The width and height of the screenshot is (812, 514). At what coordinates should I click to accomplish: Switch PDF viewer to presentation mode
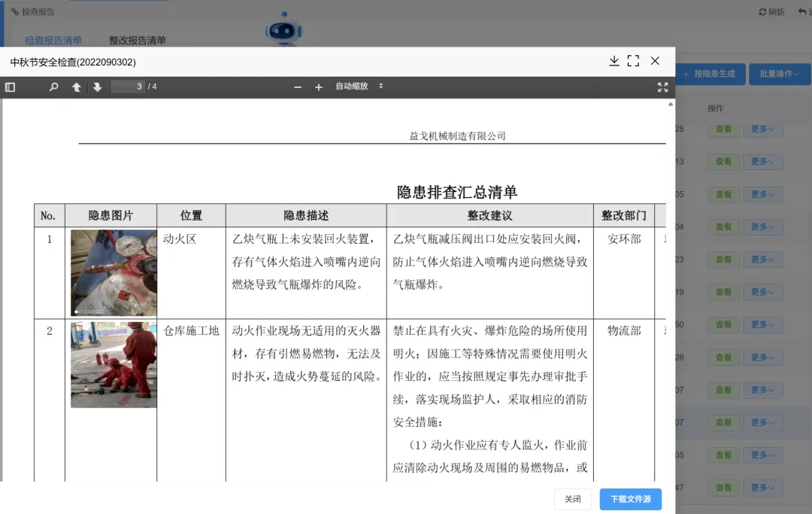coord(662,87)
